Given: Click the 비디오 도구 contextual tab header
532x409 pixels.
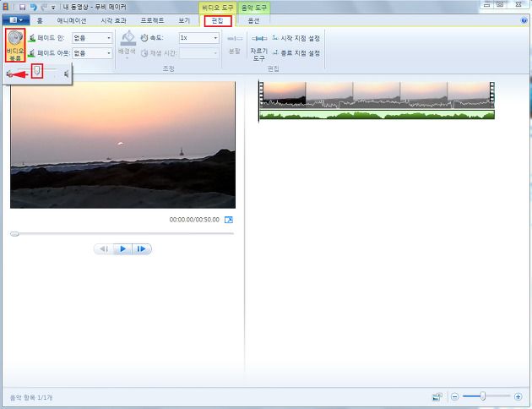Looking at the screenshot, I should point(218,8).
